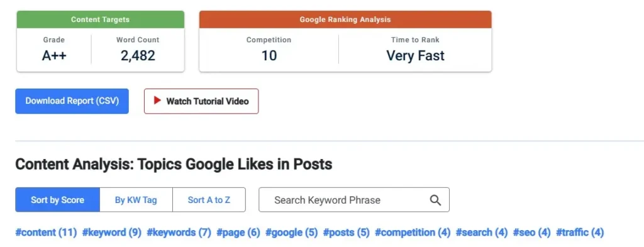Filter by #keywords (7) tag
The width and height of the screenshot is (644, 247).
(179, 233)
